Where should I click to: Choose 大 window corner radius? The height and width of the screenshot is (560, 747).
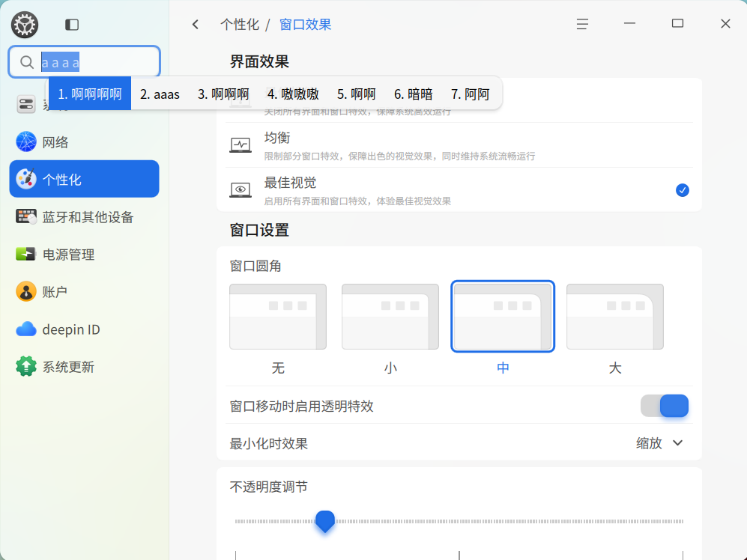[615, 317]
